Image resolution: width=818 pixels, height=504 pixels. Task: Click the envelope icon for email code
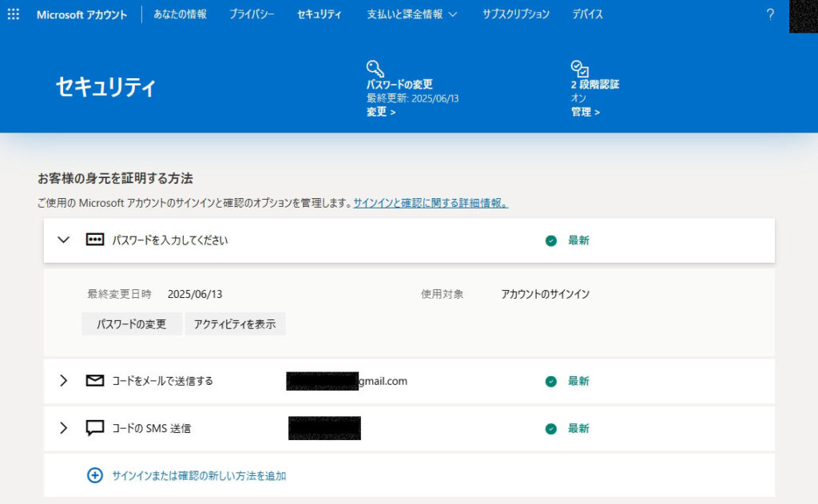pos(95,381)
